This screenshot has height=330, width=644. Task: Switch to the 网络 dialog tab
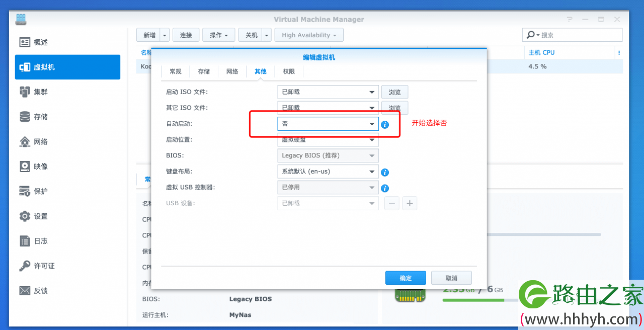click(x=232, y=71)
